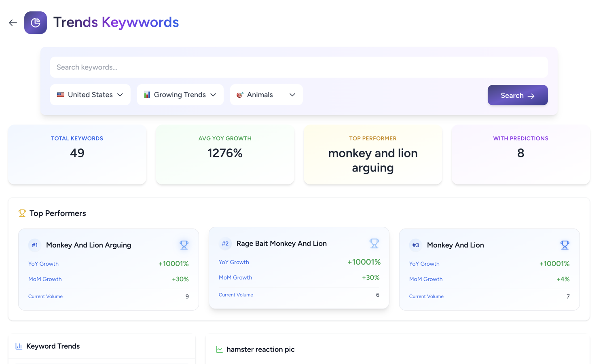The height and width of the screenshot is (364, 603).
Task: Click trophy icon on #3 Monkey And Lion card
Action: pyautogui.click(x=565, y=245)
